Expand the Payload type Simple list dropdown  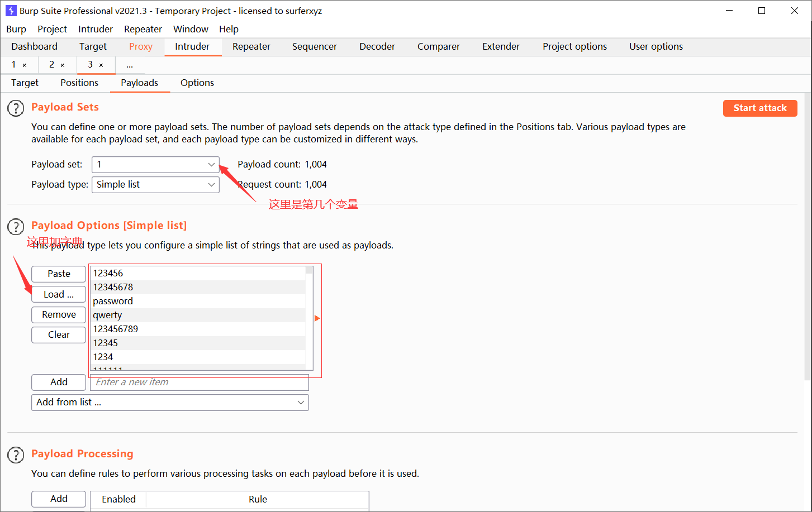pyautogui.click(x=155, y=184)
